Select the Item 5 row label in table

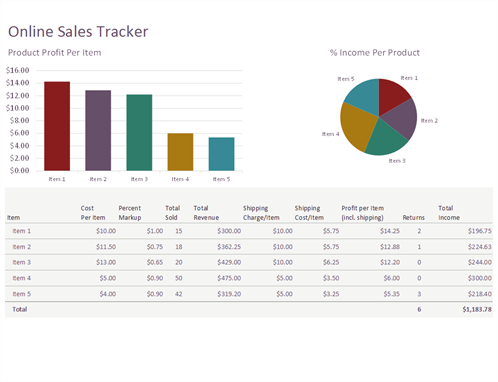tap(22, 294)
